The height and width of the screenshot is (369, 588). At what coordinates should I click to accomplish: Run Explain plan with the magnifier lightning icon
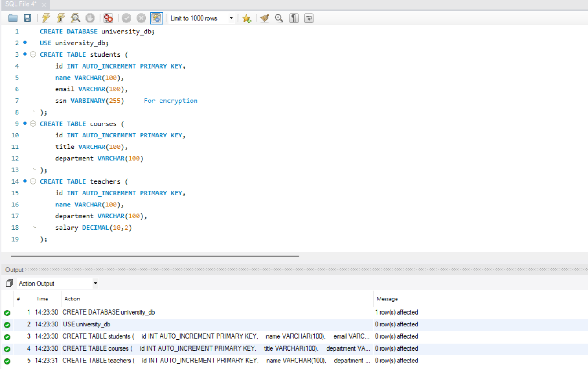(75, 18)
